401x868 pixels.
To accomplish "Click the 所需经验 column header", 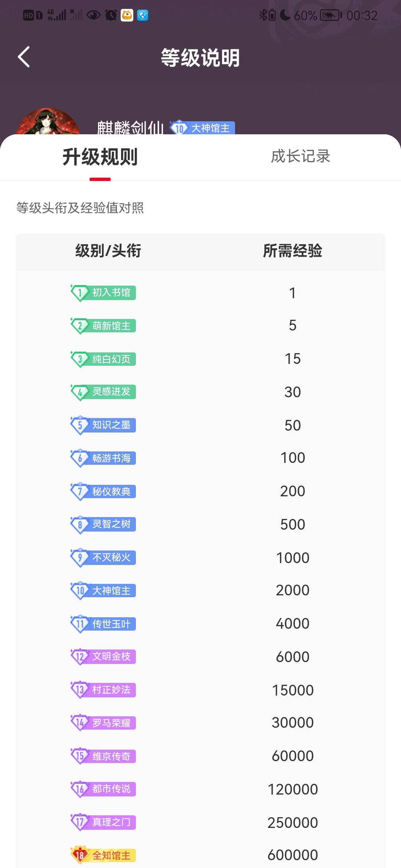I will (x=293, y=251).
